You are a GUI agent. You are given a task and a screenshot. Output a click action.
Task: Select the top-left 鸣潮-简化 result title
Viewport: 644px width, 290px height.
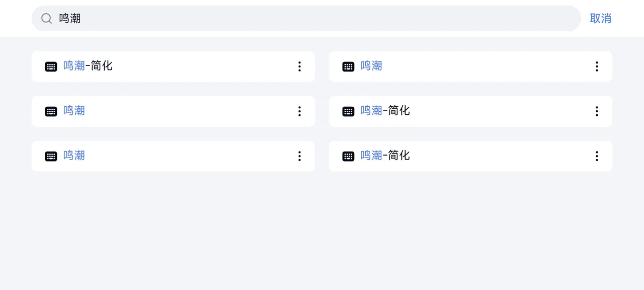(88, 66)
